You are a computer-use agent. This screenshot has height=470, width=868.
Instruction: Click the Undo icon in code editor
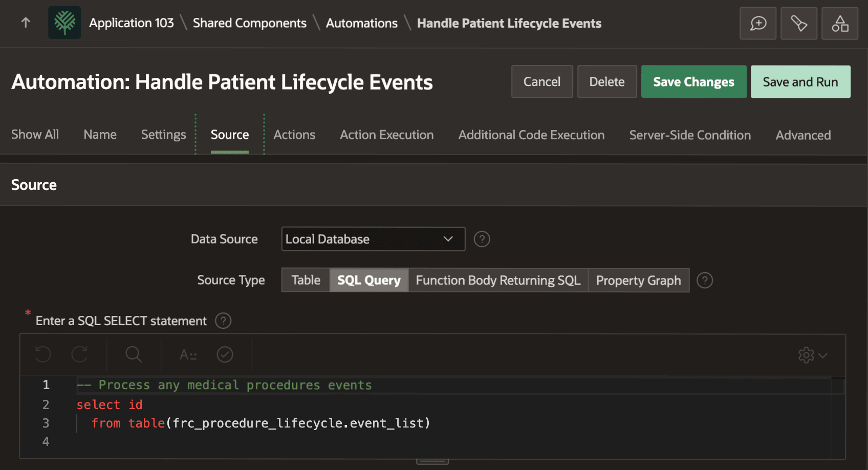point(43,354)
